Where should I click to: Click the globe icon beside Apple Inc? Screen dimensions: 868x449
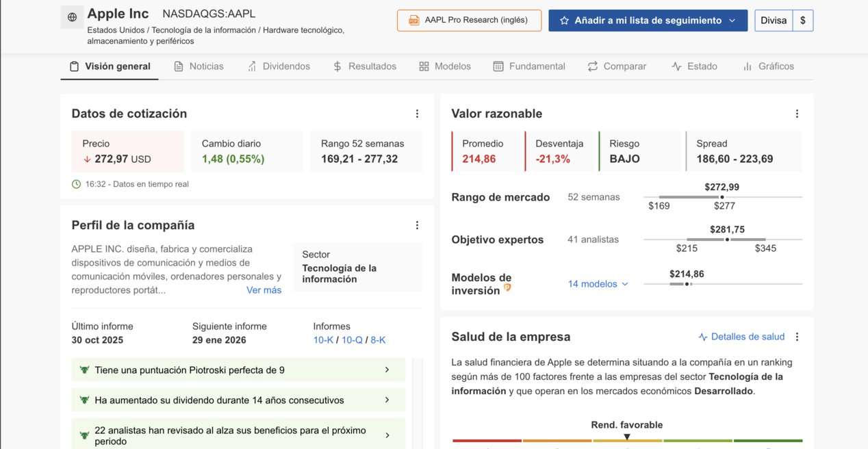(x=72, y=17)
